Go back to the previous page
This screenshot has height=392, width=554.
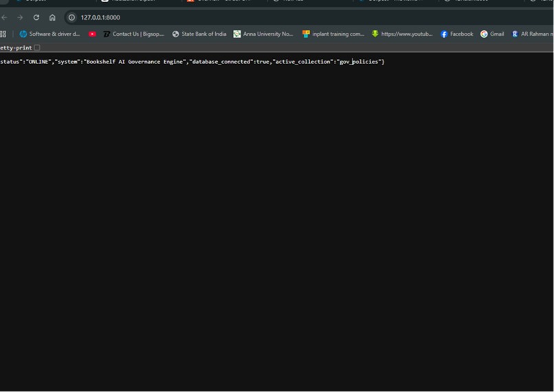pyautogui.click(x=4, y=17)
